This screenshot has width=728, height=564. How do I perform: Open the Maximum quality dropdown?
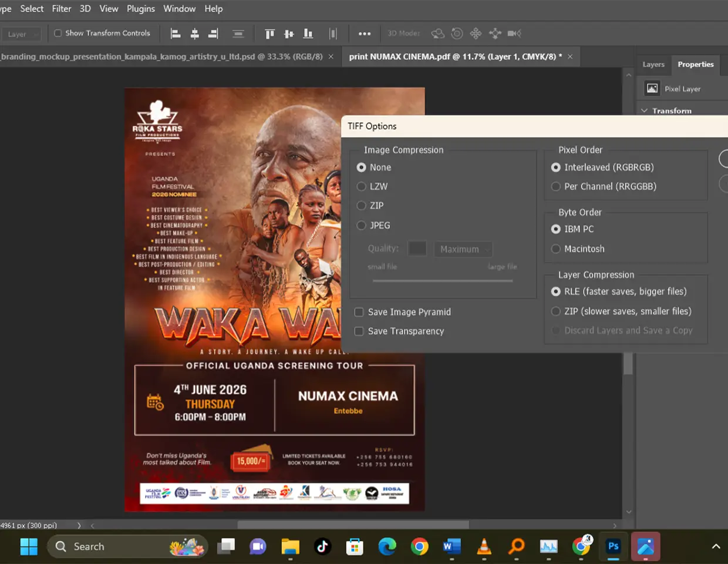(463, 249)
